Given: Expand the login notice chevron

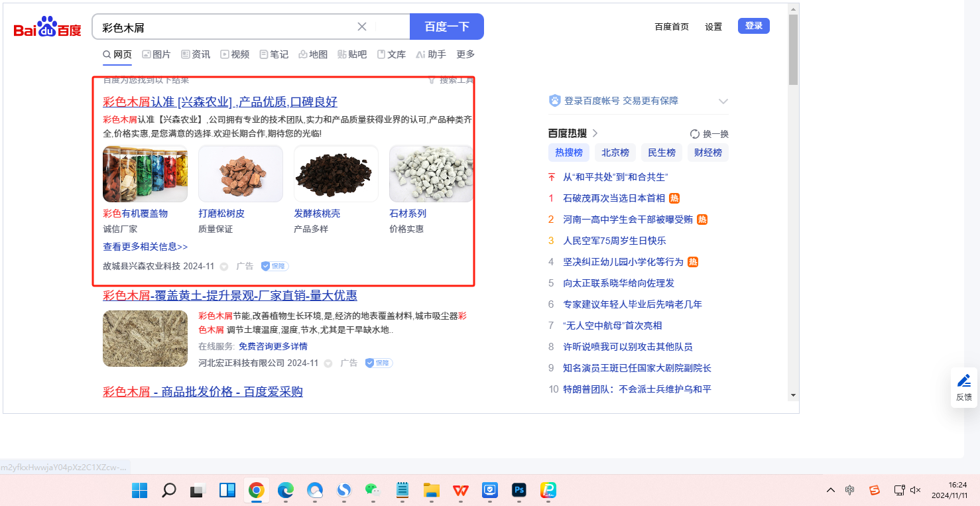Looking at the screenshot, I should (723, 101).
